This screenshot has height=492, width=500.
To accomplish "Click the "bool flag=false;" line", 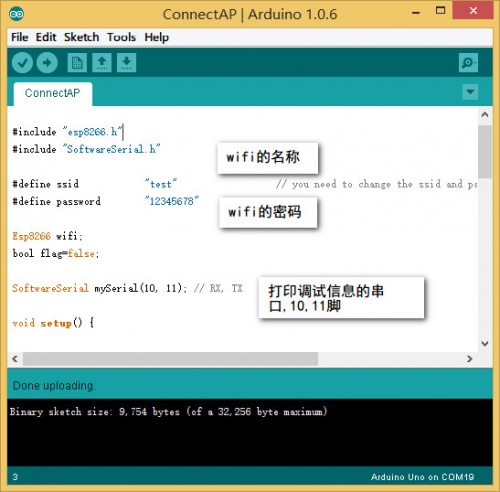I will pyautogui.click(x=56, y=254).
